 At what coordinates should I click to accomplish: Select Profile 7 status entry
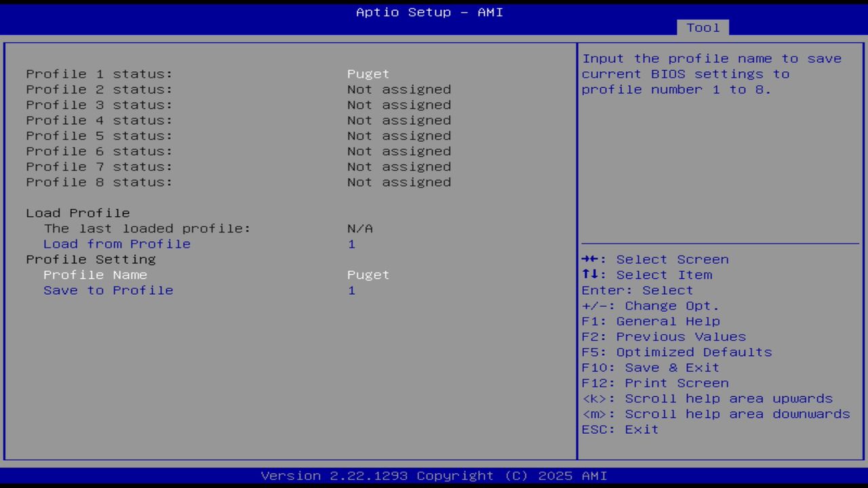tap(99, 166)
